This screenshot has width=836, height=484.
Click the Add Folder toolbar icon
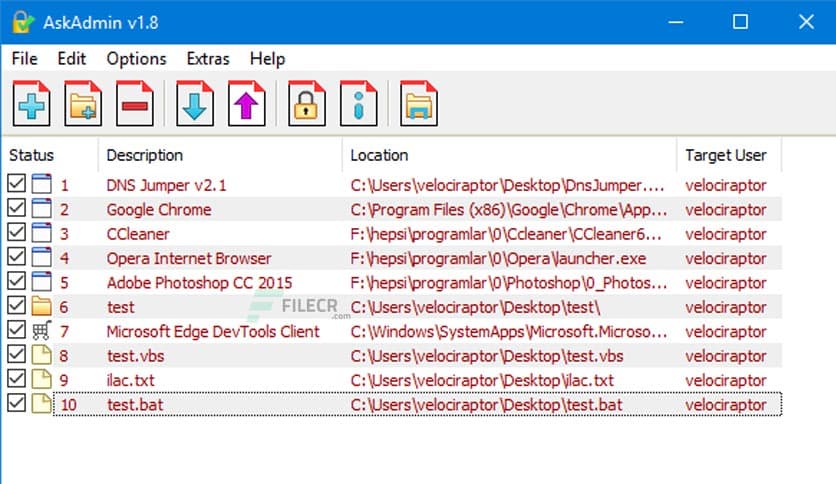(83, 103)
